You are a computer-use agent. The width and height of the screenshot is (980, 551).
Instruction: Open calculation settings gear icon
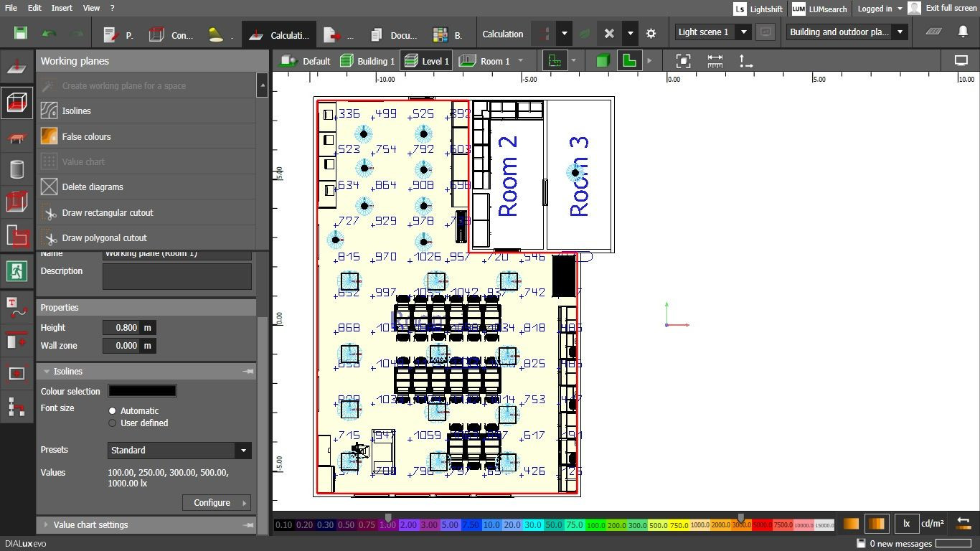651,34
